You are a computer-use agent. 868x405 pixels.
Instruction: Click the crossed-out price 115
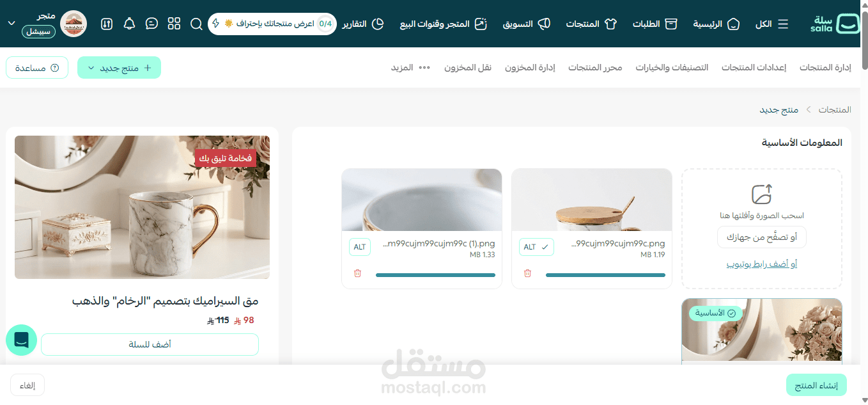pyautogui.click(x=218, y=321)
